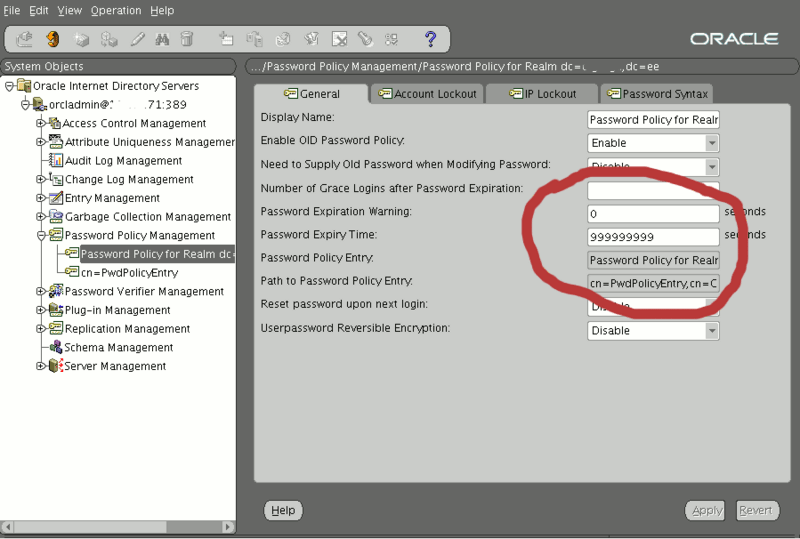Click the Create Like two-boxes toolbar icon
Screen dimensions: 800x539
[109, 39]
